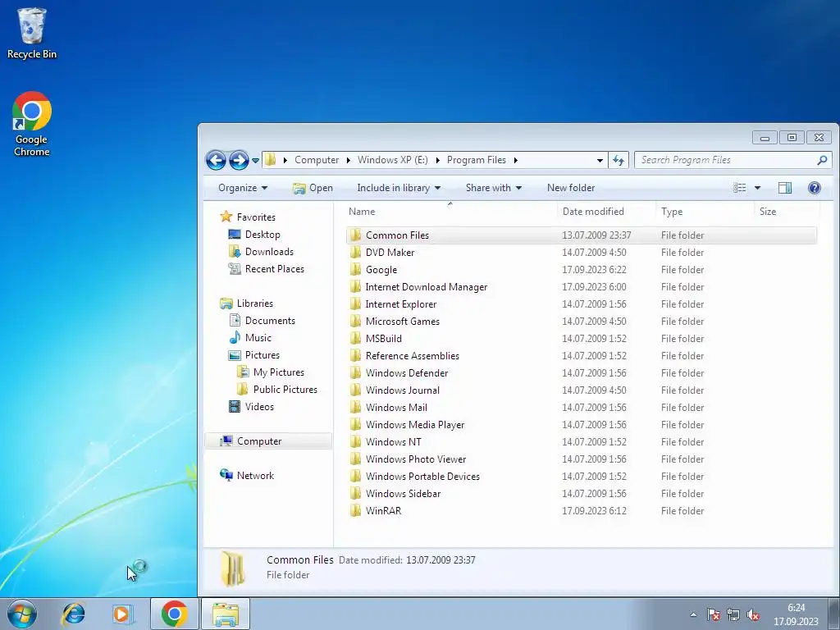Viewport: 840px width, 630px height.
Task: Change the view using view icon
Action: pyautogui.click(x=740, y=188)
